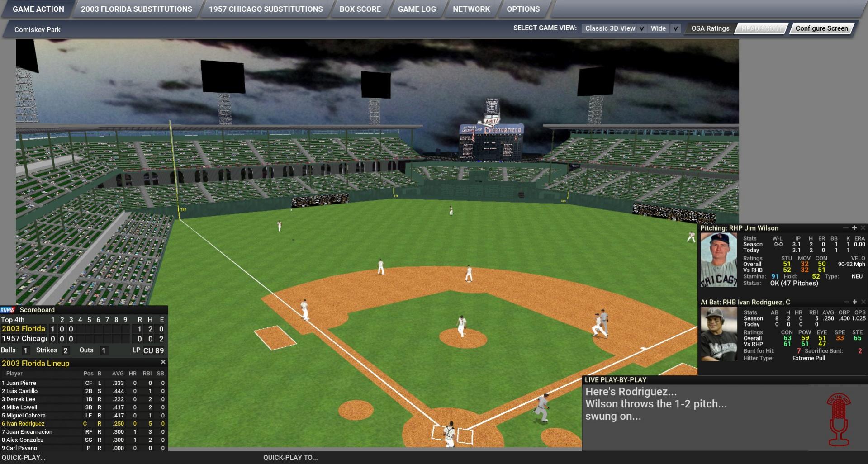This screenshot has width=868, height=464.
Task: Click the red On The Air microphone icon
Action: tap(838, 419)
